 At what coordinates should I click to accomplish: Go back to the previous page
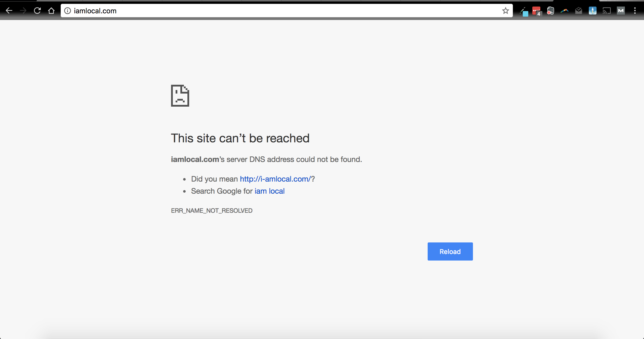[x=9, y=11]
